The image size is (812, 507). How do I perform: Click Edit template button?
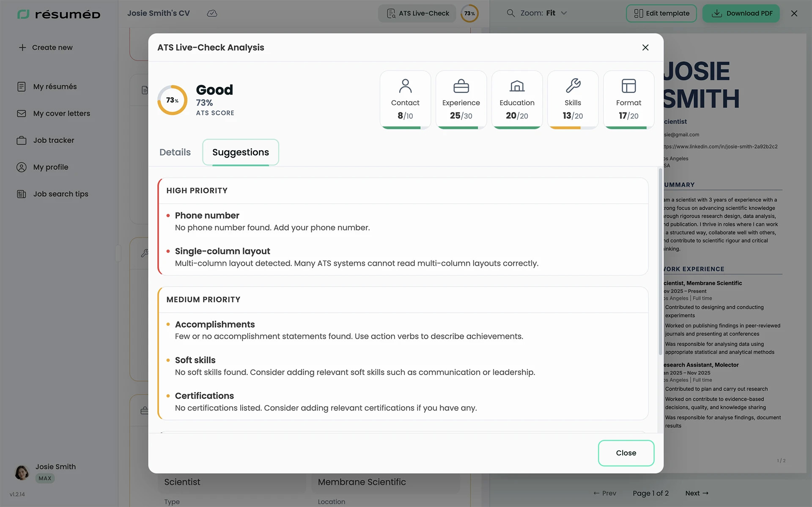pos(661,14)
